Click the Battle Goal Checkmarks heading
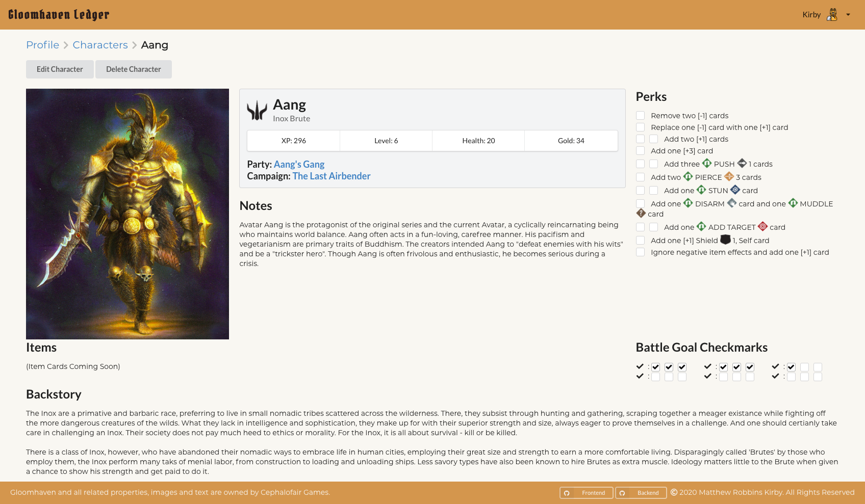This screenshot has width=865, height=504. (x=702, y=348)
